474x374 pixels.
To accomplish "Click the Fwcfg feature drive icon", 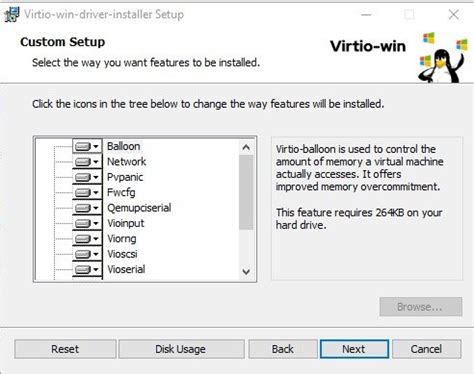I will click(83, 192).
